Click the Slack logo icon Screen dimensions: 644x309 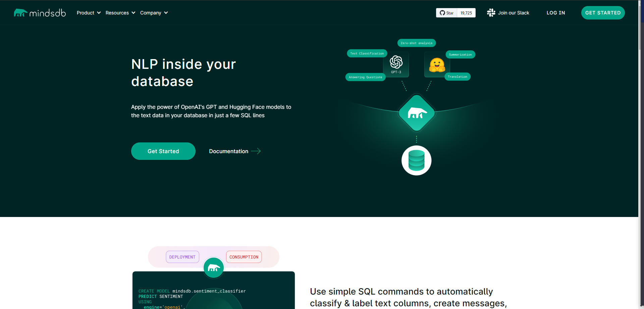coord(491,13)
